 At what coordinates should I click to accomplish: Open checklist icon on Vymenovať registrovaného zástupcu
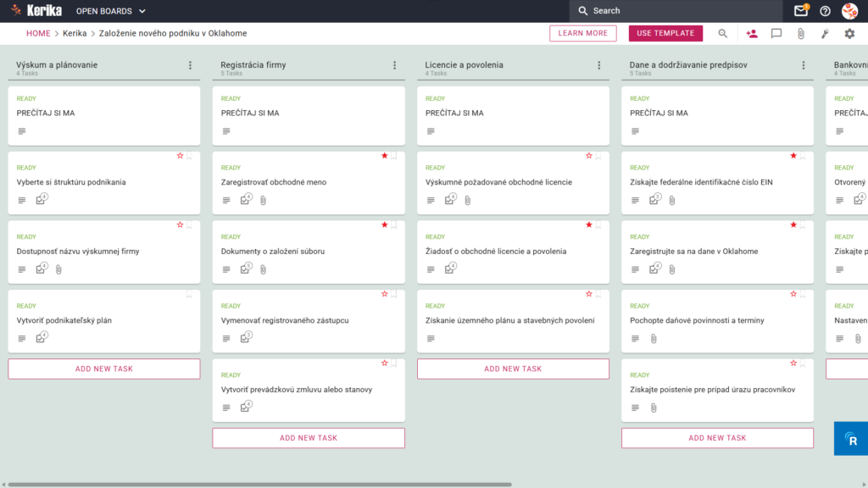pyautogui.click(x=246, y=337)
